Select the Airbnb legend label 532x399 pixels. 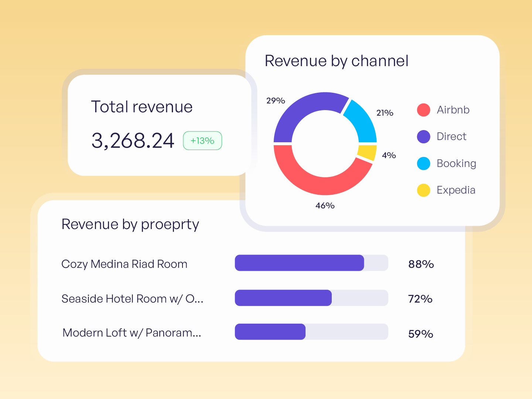tap(453, 110)
